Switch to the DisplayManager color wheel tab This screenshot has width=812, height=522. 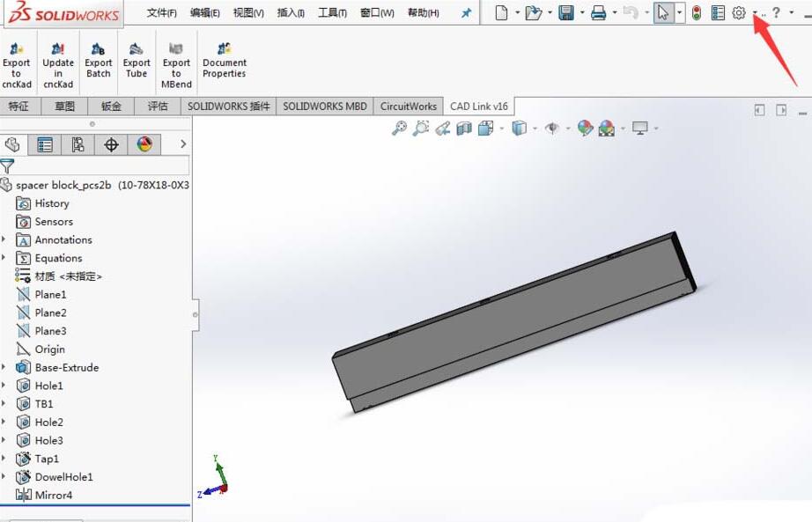point(143,143)
